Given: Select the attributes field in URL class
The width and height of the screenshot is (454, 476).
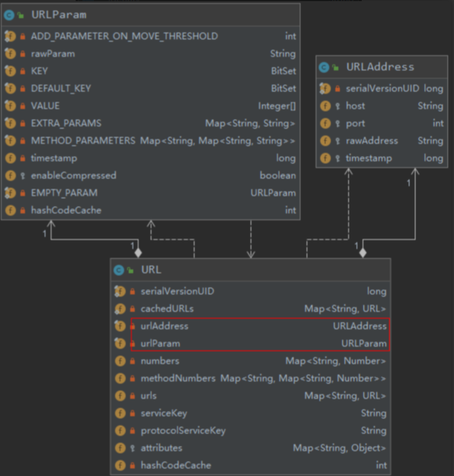Looking at the screenshot, I should point(161,448).
